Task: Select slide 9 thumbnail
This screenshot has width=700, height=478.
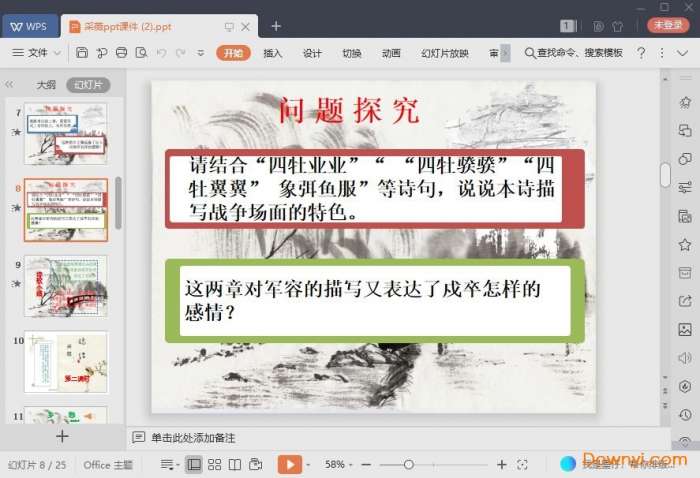Action: coord(66,286)
